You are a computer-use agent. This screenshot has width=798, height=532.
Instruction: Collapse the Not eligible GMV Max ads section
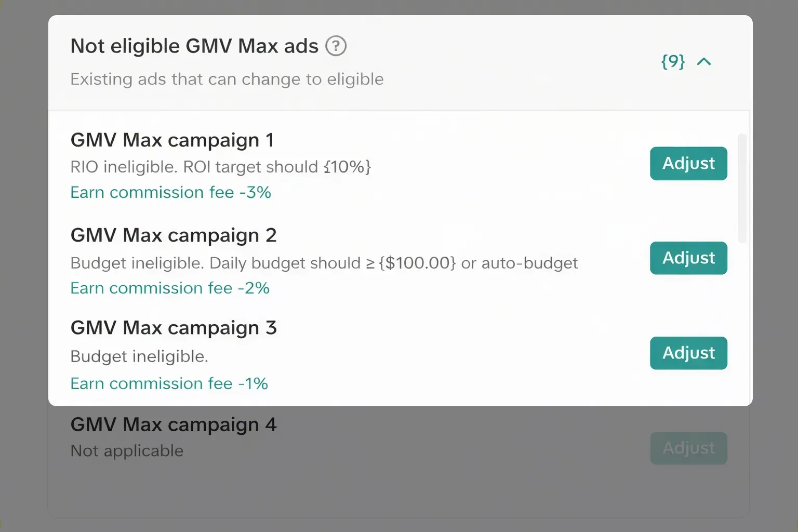point(704,62)
